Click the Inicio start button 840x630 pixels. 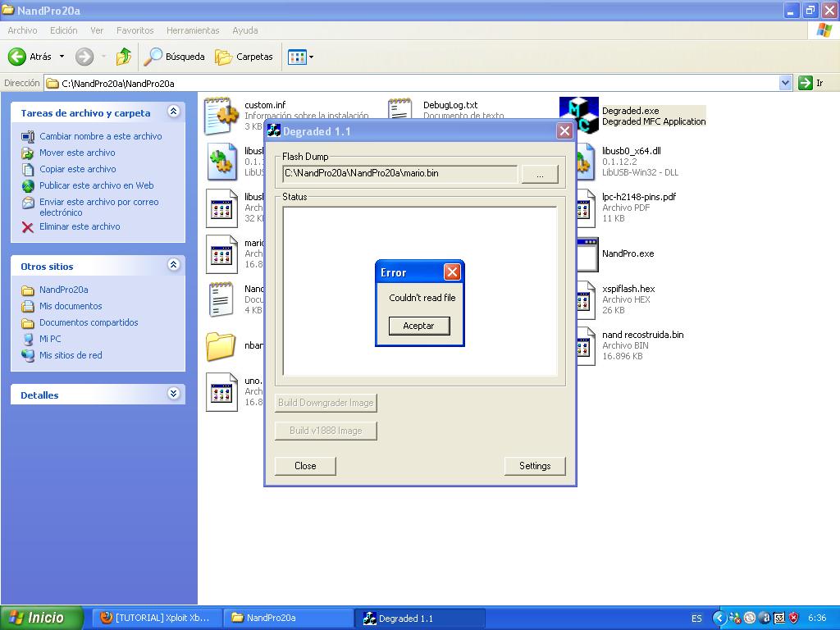point(42,618)
